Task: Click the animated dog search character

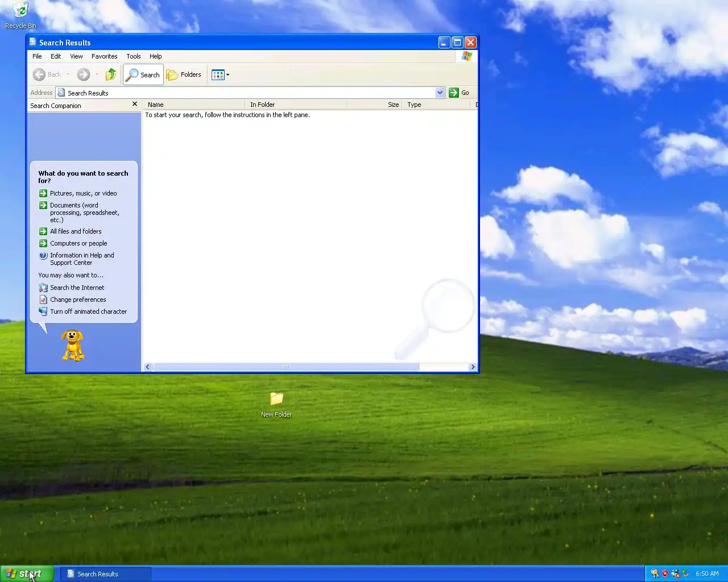Action: 73,345
